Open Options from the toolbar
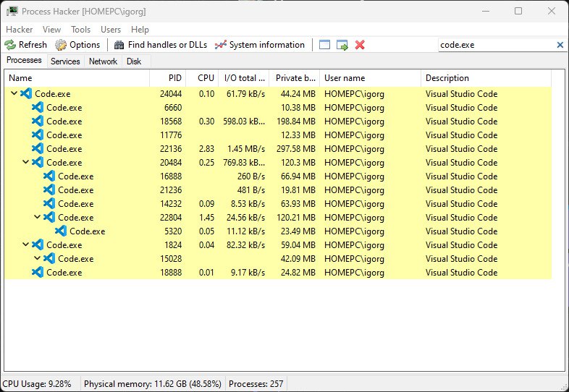The height and width of the screenshot is (392, 569). click(x=77, y=45)
